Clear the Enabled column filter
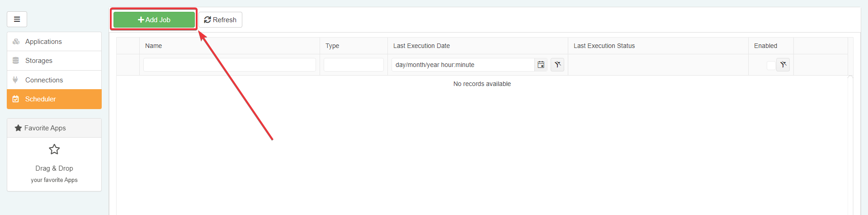The width and height of the screenshot is (868, 215). coord(783,65)
